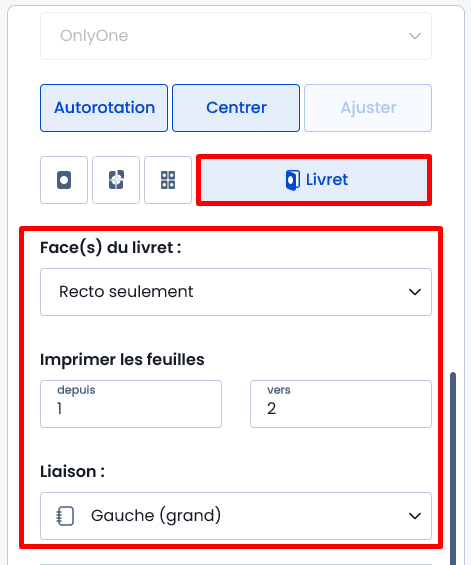Viewport: 471px width, 565px height.
Task: Click the vertical scrollbar thumb
Action: 453,468
